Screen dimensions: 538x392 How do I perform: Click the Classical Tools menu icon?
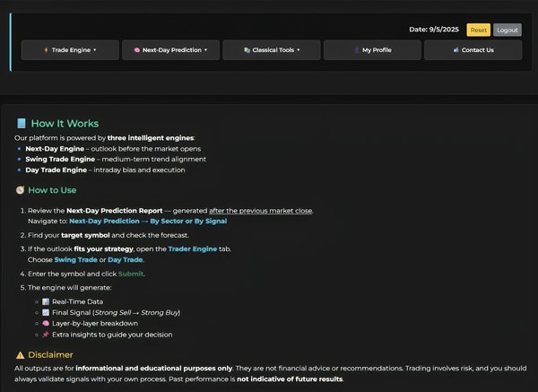pos(247,50)
